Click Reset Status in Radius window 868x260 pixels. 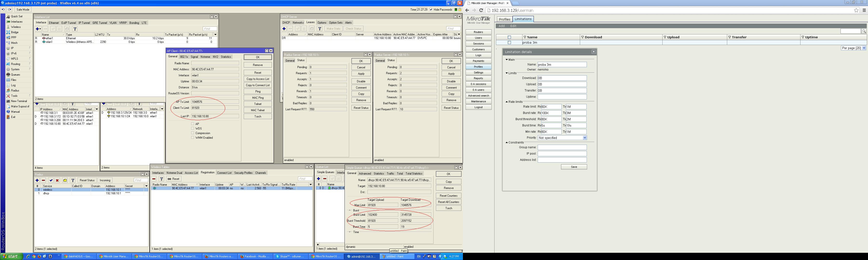click(x=87, y=180)
